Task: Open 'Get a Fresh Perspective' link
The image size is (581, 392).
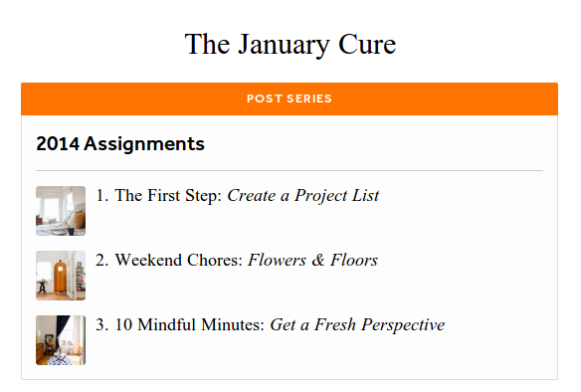Action: point(357,325)
